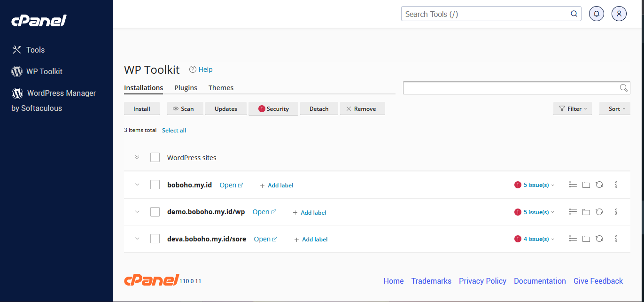The width and height of the screenshot is (644, 302).
Task: Open the user account icon
Action: [619, 14]
